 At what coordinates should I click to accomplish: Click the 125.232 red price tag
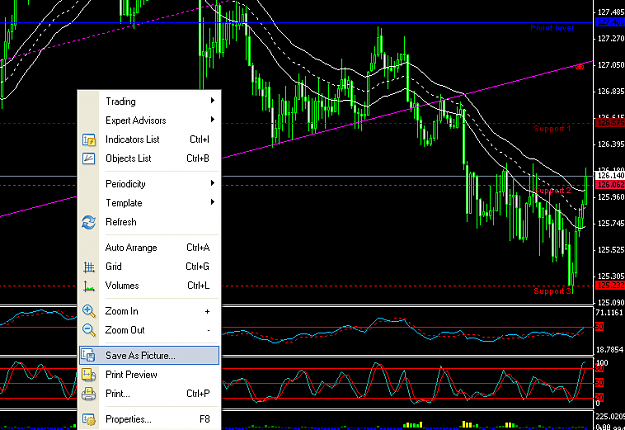[x=610, y=285]
